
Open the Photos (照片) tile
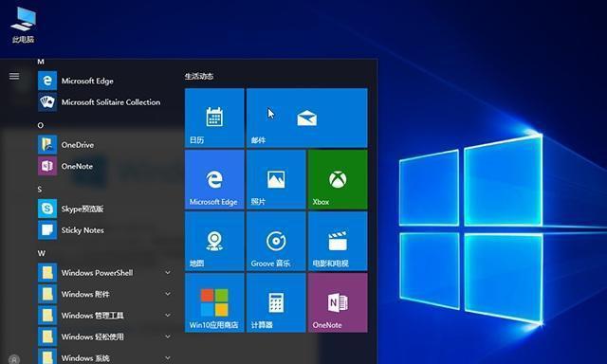point(276,179)
